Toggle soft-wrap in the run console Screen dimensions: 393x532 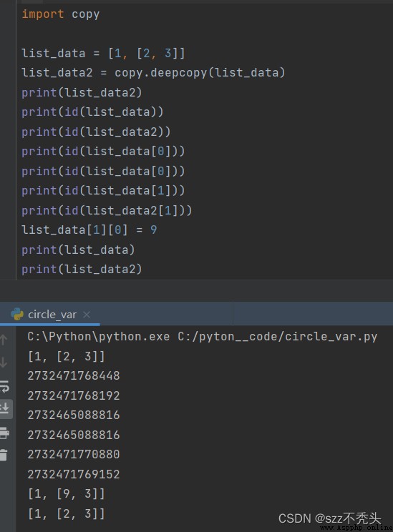tap(4, 386)
